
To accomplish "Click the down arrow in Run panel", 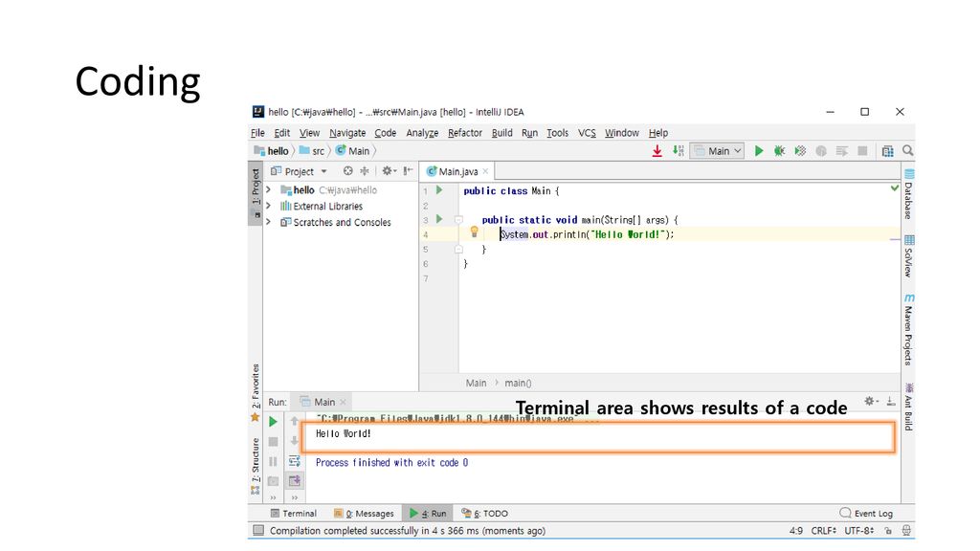I will pos(295,442).
